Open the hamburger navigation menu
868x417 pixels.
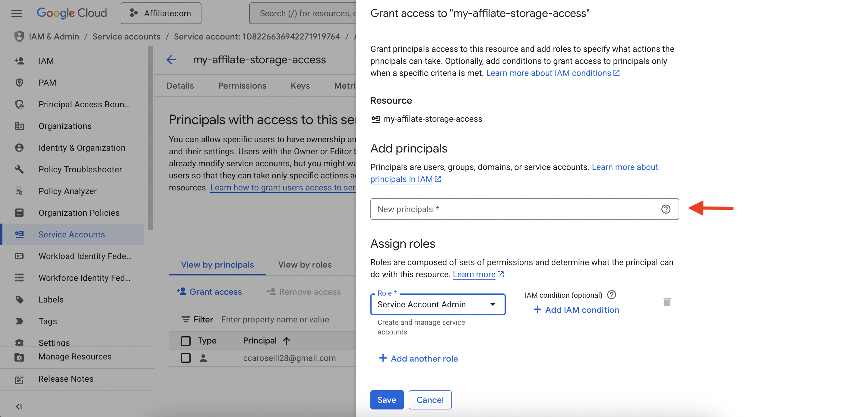pyautogui.click(x=17, y=13)
